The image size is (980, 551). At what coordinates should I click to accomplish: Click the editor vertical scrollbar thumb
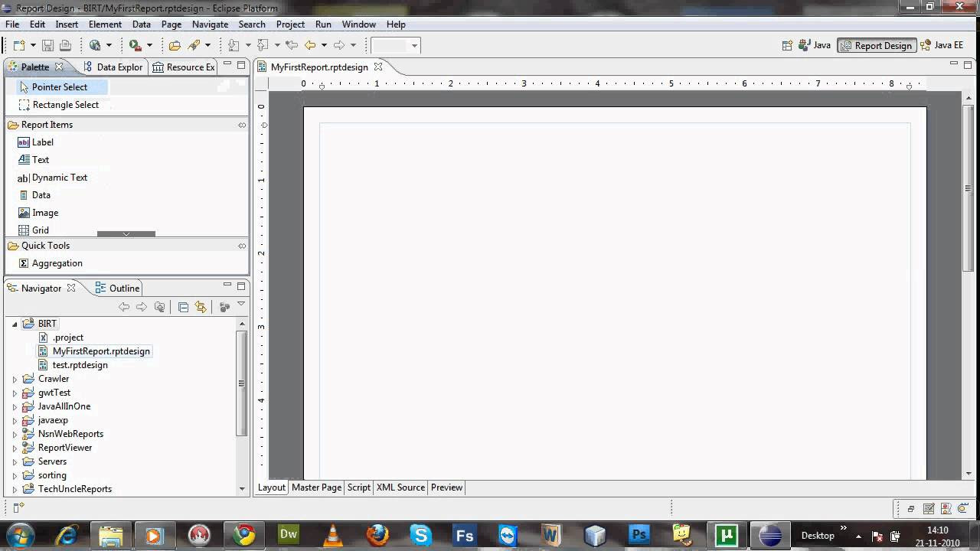tap(969, 187)
